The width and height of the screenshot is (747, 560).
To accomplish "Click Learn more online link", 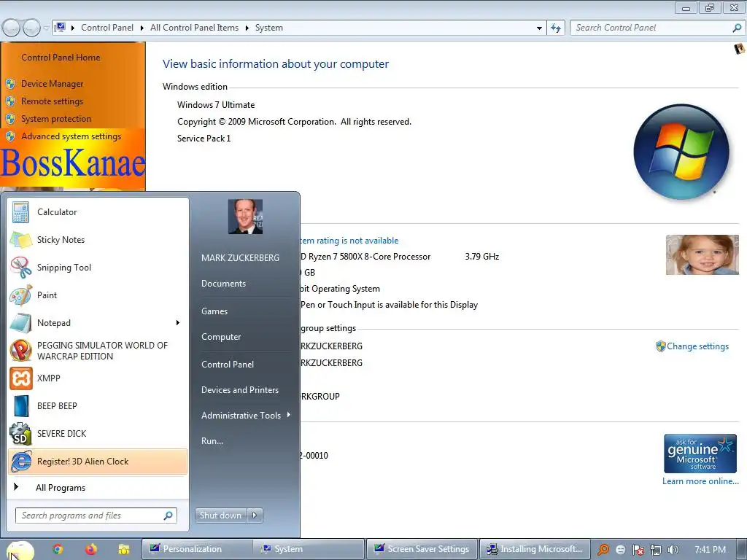I will coord(700,481).
